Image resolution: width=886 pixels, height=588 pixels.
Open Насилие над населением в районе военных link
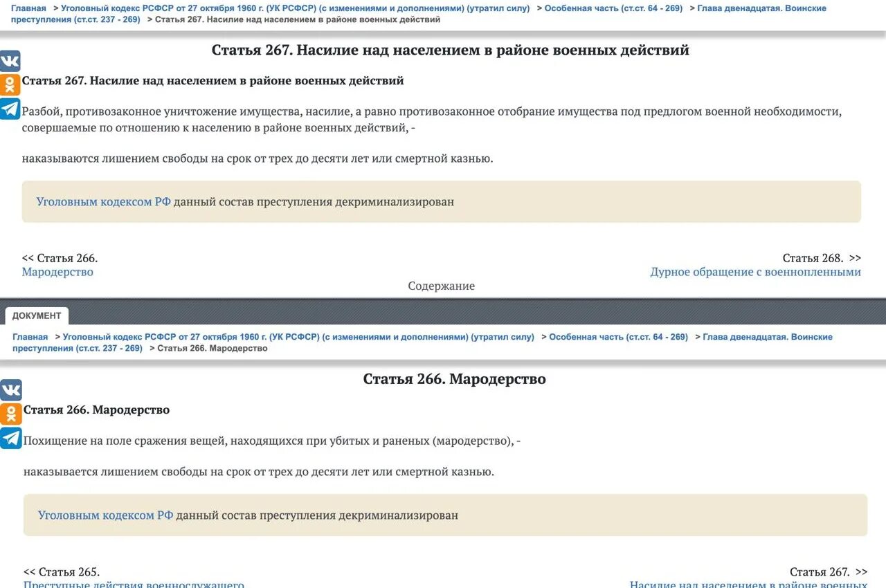point(748,584)
